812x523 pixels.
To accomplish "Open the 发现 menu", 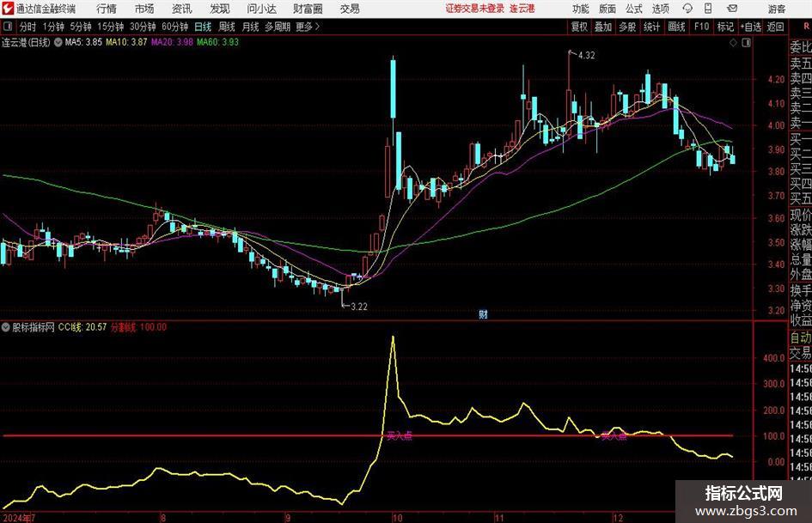I will [220, 9].
